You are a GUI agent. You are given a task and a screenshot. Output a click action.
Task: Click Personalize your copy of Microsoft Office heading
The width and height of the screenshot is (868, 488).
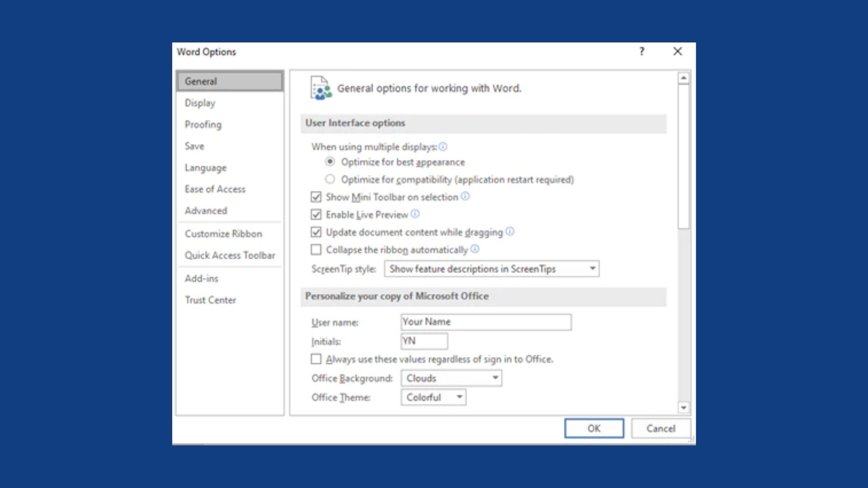[x=397, y=296]
